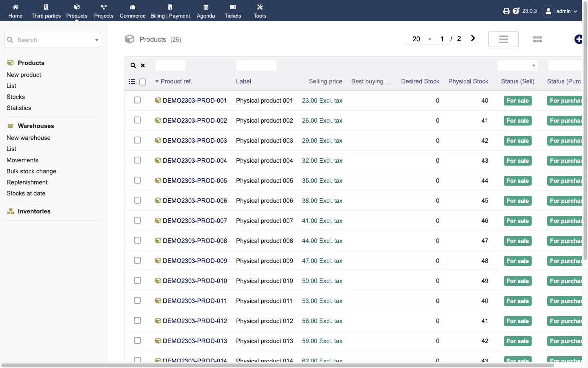588x368 pixels.
Task: Click the magnifier search icon in filter row
Action: coord(133,65)
